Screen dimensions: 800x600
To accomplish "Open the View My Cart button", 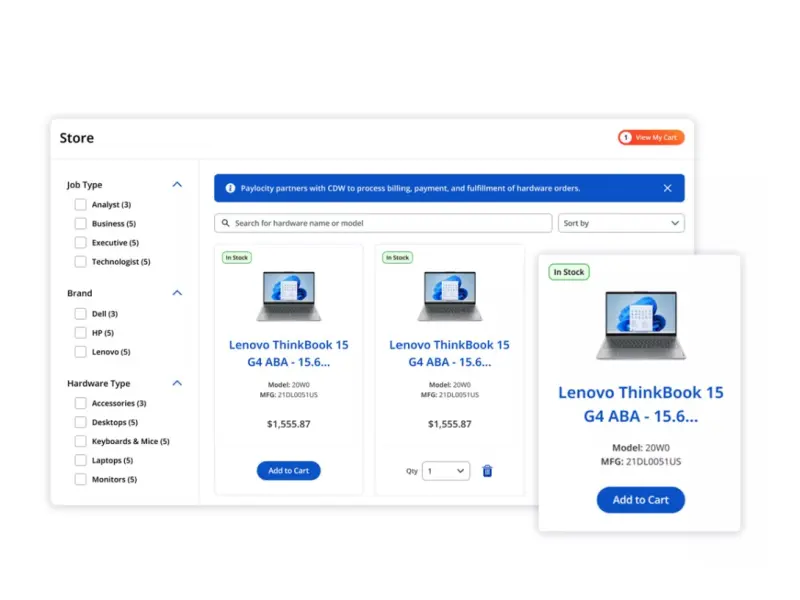I will coord(651,137).
